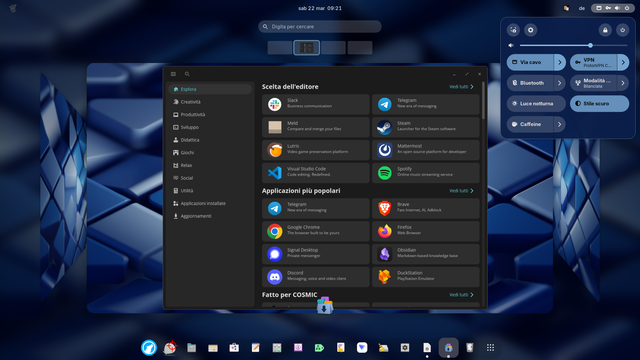Click the search icon in store header

[187, 74]
